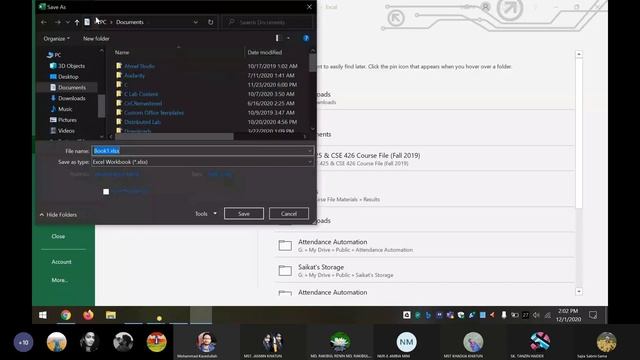The image size is (640, 360).
Task: Open the Tools dropdown
Action: (206, 213)
